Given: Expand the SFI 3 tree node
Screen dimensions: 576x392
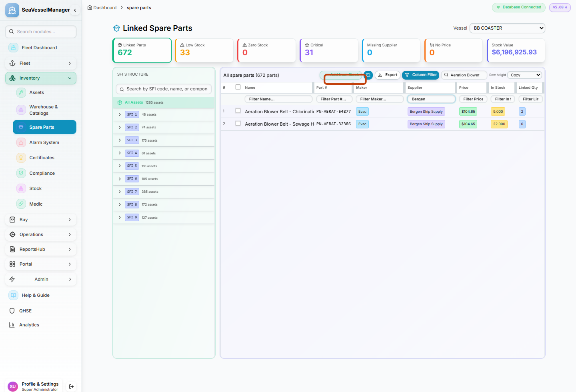Looking at the screenshot, I should click(120, 140).
